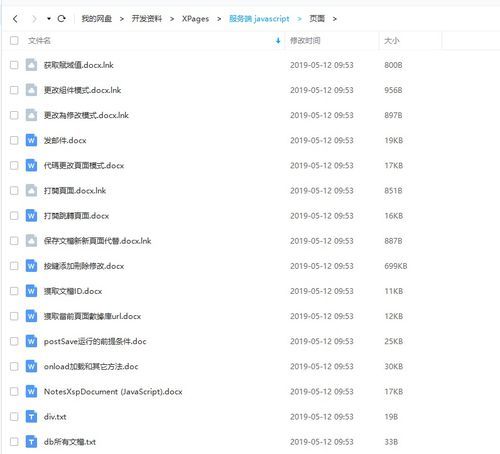
Task: Click text file icon of db所有文檔.txt
Action: [31, 442]
